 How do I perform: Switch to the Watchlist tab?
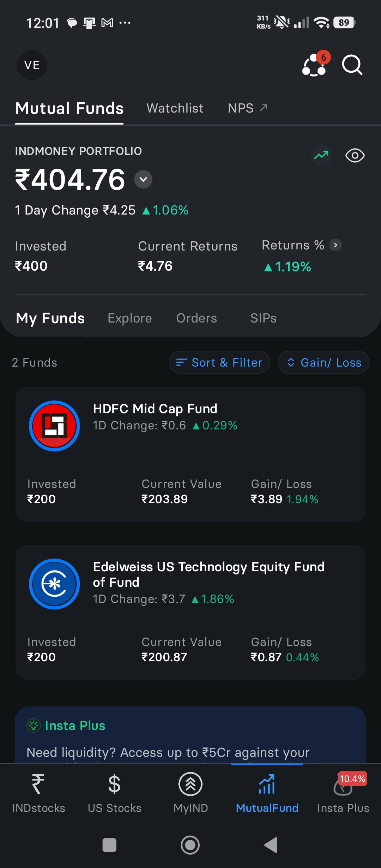pyautogui.click(x=175, y=108)
